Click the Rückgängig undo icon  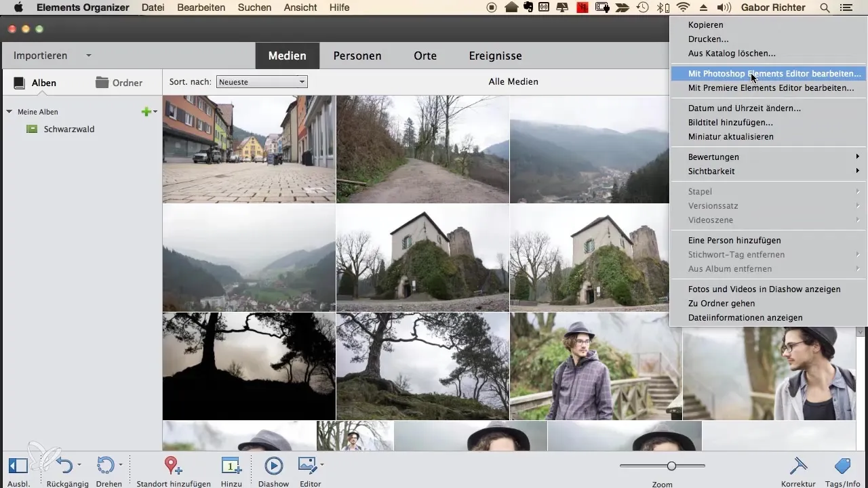click(x=64, y=466)
